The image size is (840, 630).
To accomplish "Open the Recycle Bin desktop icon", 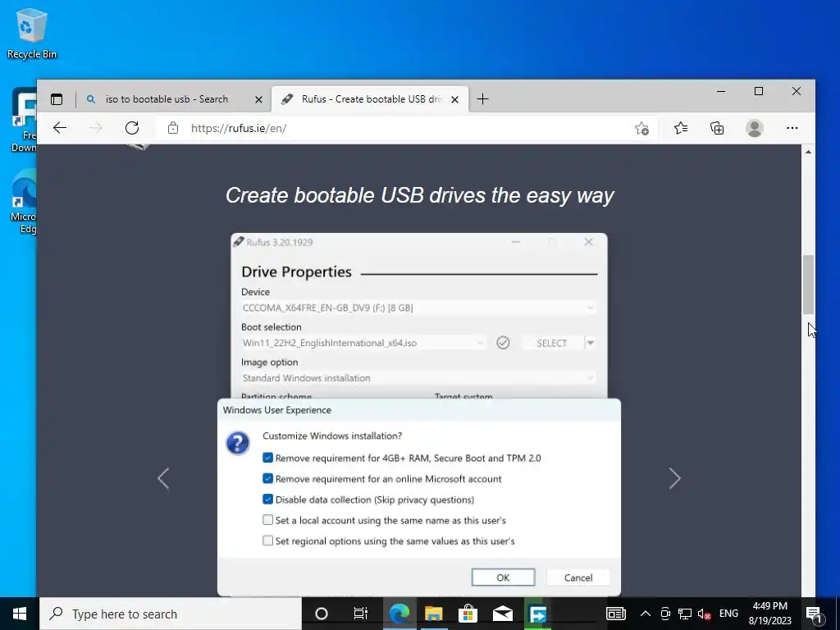I will (x=31, y=33).
